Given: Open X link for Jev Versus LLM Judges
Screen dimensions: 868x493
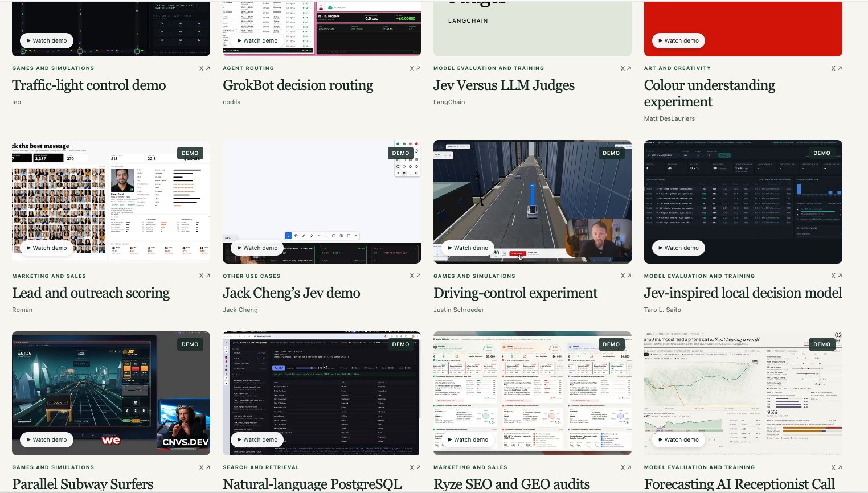Looking at the screenshot, I should [x=626, y=68].
